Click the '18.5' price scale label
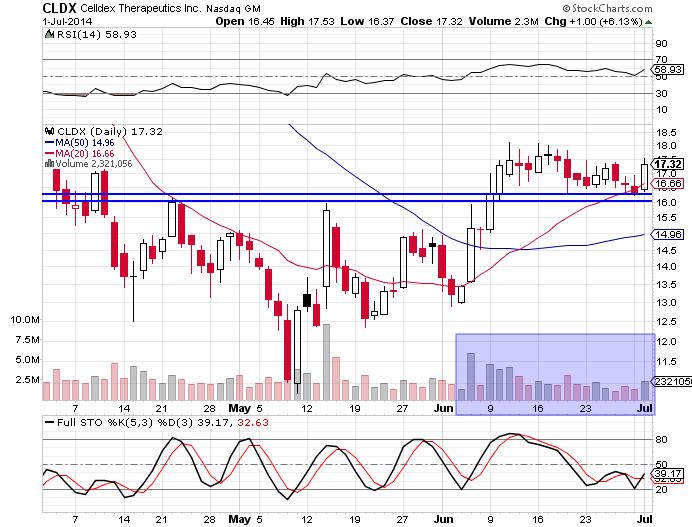The image size is (692, 527). click(666, 133)
